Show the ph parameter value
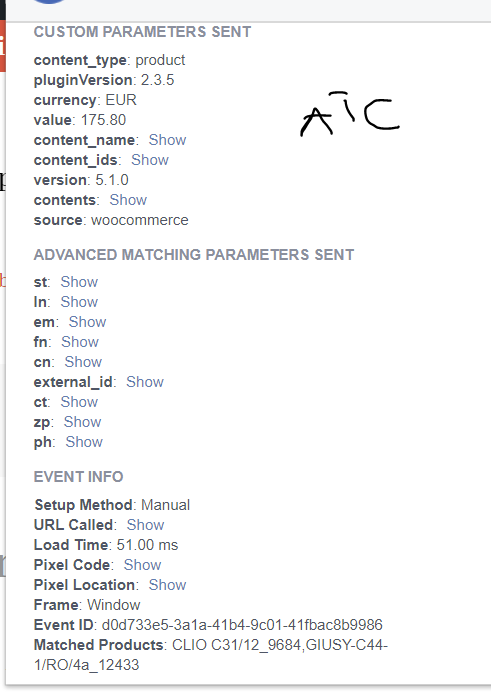The height and width of the screenshot is (692, 491). tap(84, 442)
